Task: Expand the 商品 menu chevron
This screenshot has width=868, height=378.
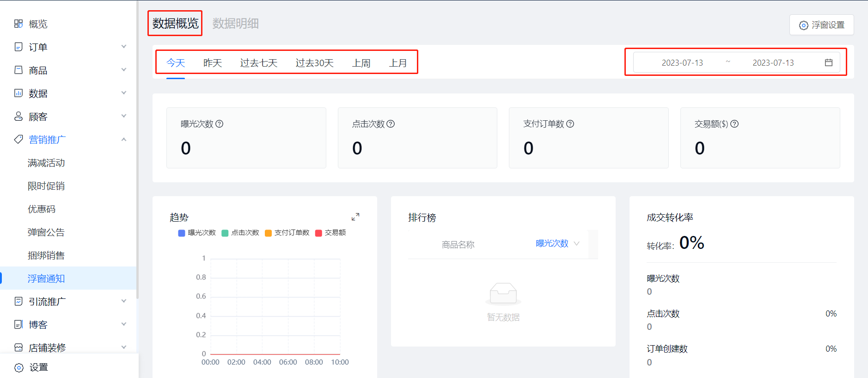Action: [x=124, y=70]
